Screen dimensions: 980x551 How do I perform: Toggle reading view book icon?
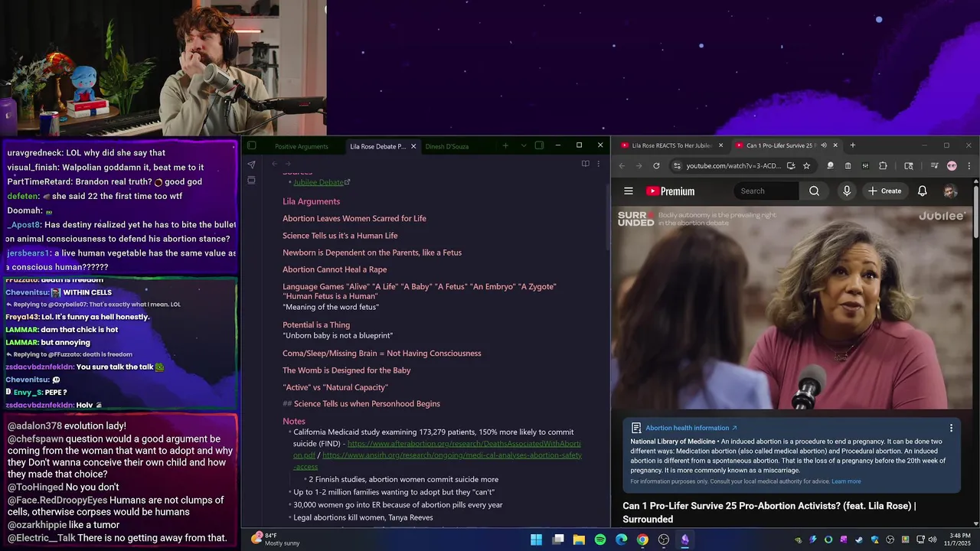[x=586, y=164]
